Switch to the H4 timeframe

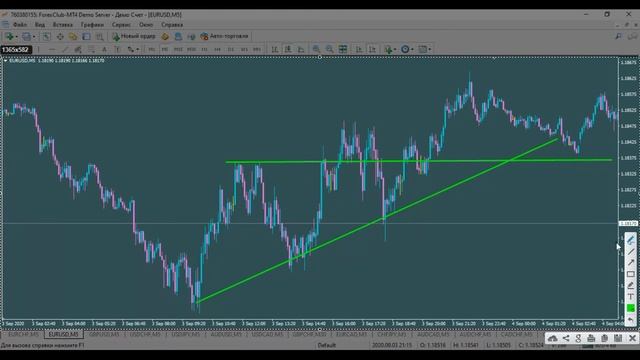217,49
